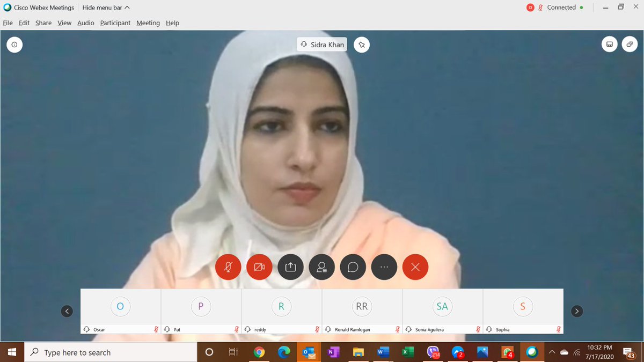The width and height of the screenshot is (644, 362).
Task: Open the meeting info panel
Action: pos(14,45)
